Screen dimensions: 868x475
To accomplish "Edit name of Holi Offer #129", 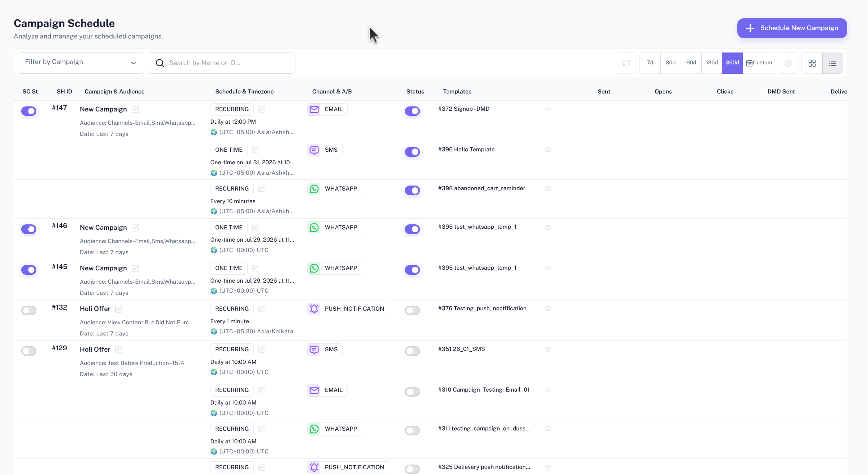I will coord(119,350).
